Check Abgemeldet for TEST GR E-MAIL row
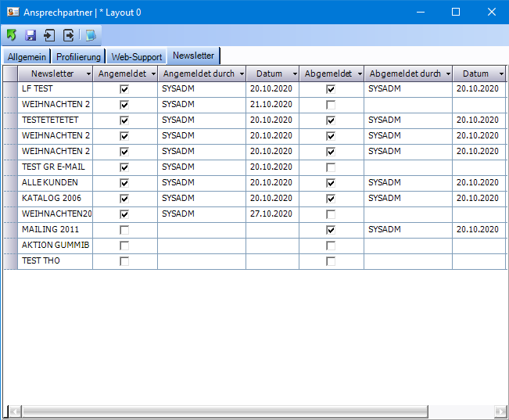 pyautogui.click(x=331, y=167)
